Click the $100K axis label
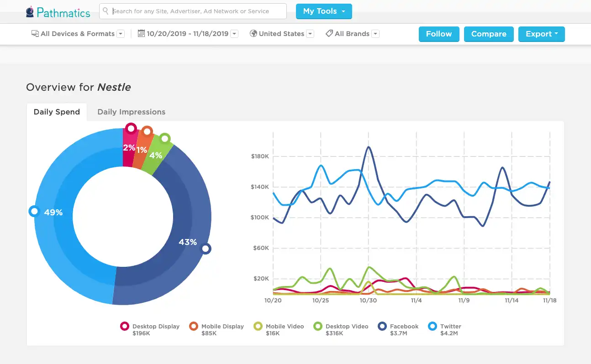591x364 pixels. (x=260, y=218)
